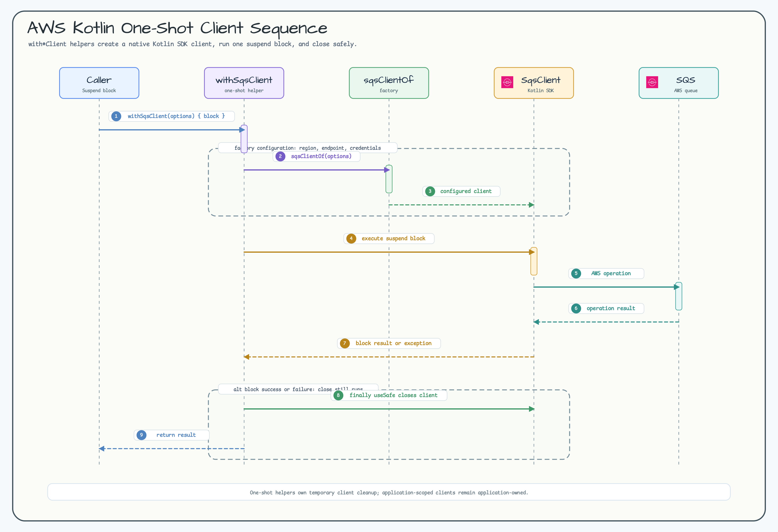The width and height of the screenshot is (778, 532).
Task: Select the withSqsClient one-shot helper box
Action: [x=244, y=83]
